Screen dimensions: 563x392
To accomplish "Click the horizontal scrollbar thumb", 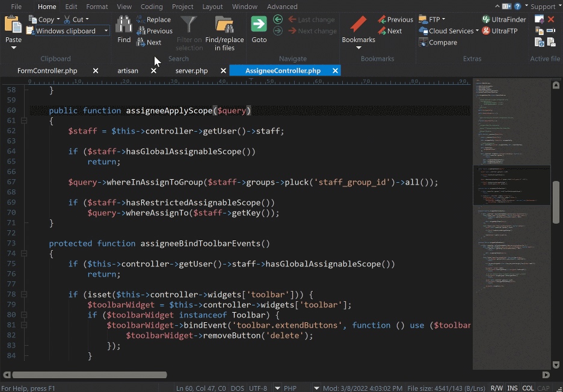I will (x=90, y=375).
